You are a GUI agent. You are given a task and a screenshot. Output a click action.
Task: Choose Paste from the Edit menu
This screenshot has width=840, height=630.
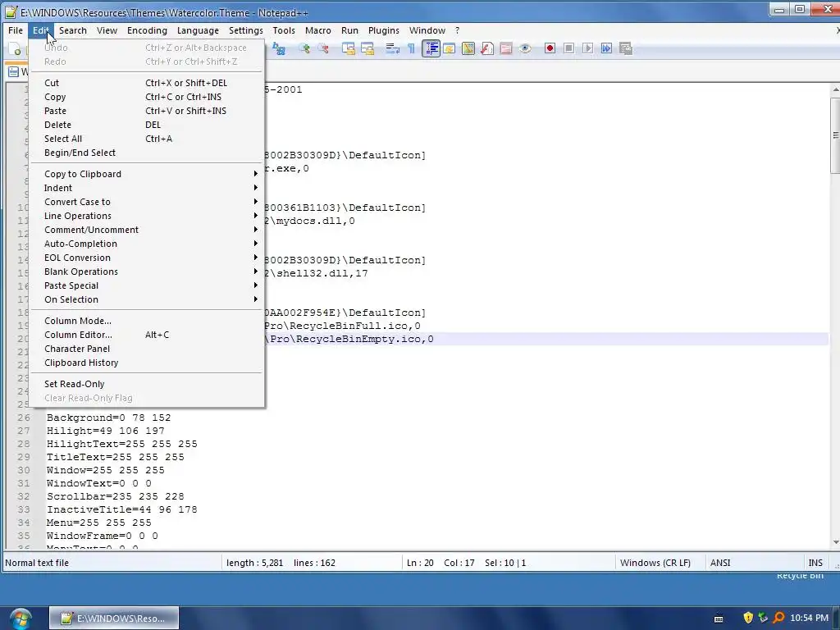pyautogui.click(x=147, y=111)
